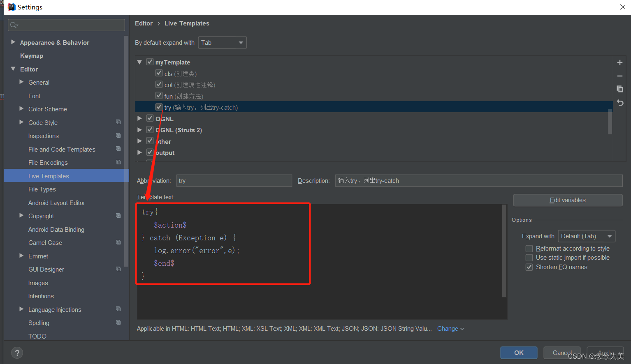This screenshot has height=364, width=631.
Task: Click the Description input field
Action: coord(479,181)
